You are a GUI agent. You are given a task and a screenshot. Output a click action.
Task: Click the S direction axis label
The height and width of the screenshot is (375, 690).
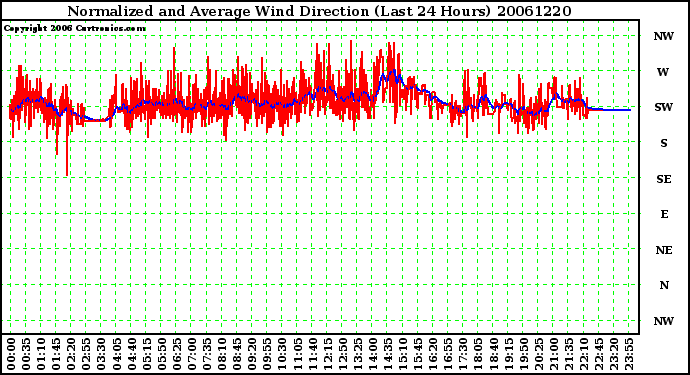(x=664, y=143)
